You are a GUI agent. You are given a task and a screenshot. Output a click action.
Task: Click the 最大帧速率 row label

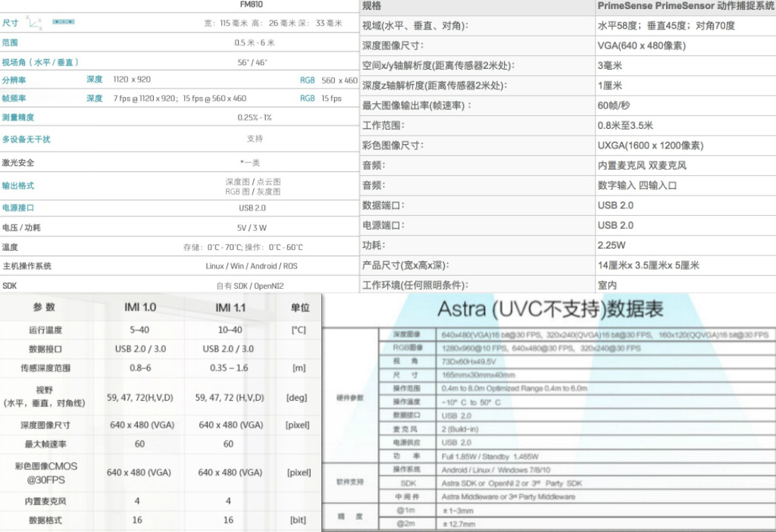pyautogui.click(x=45, y=444)
